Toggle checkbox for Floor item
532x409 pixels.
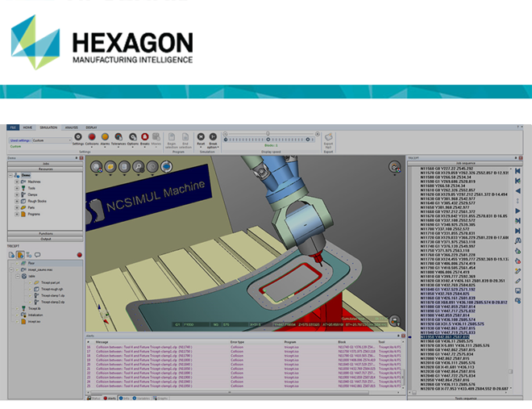pos(17,263)
